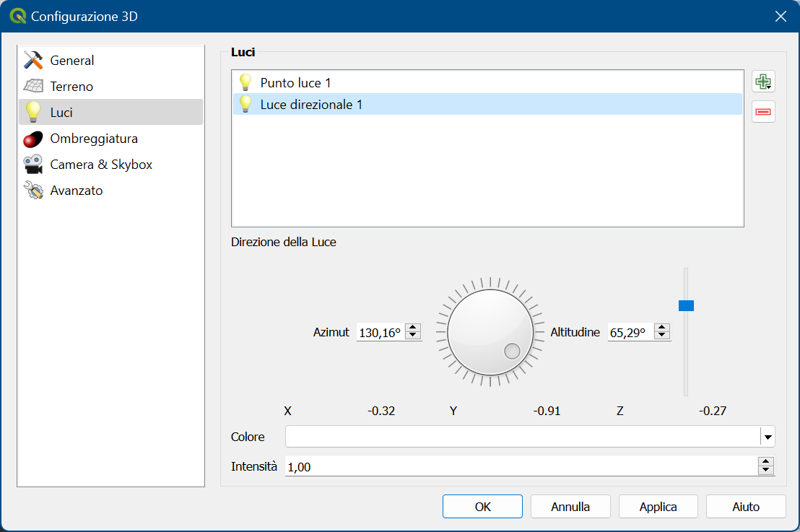Click the Azimut value field
This screenshot has width=800, height=532.
click(381, 333)
